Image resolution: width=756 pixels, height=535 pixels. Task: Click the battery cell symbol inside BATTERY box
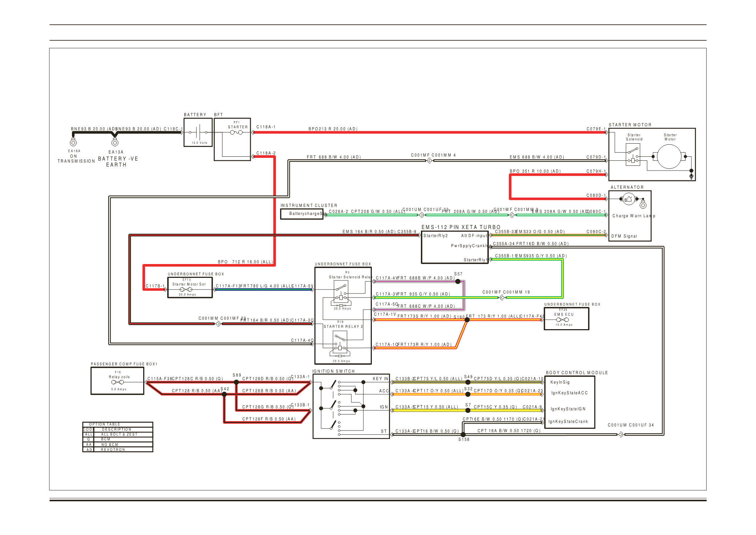coord(198,132)
